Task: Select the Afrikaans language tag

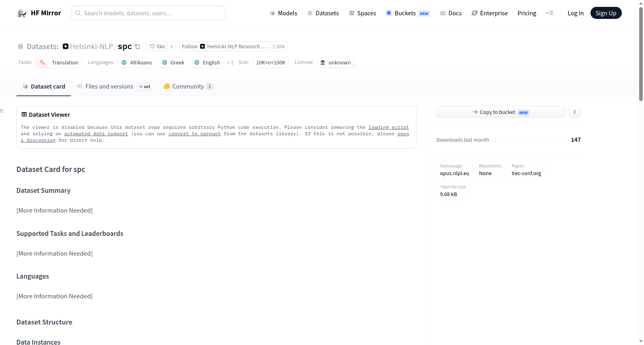Action: [136, 62]
